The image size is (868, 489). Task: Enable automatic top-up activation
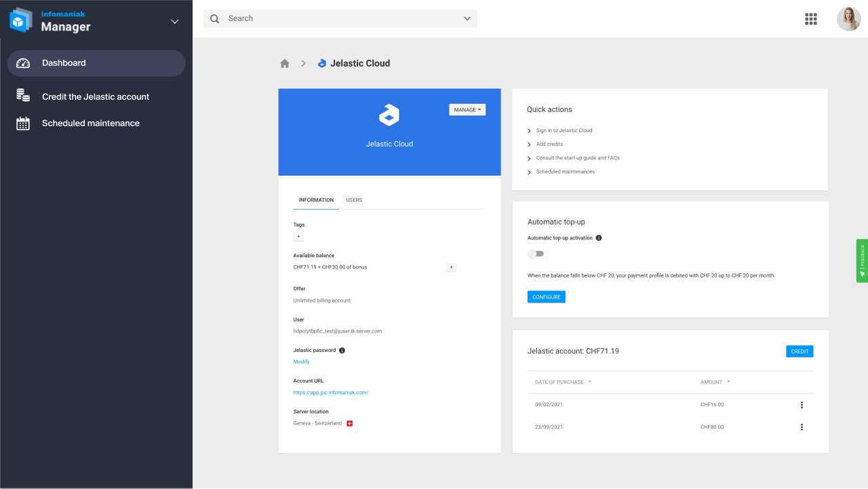point(536,253)
